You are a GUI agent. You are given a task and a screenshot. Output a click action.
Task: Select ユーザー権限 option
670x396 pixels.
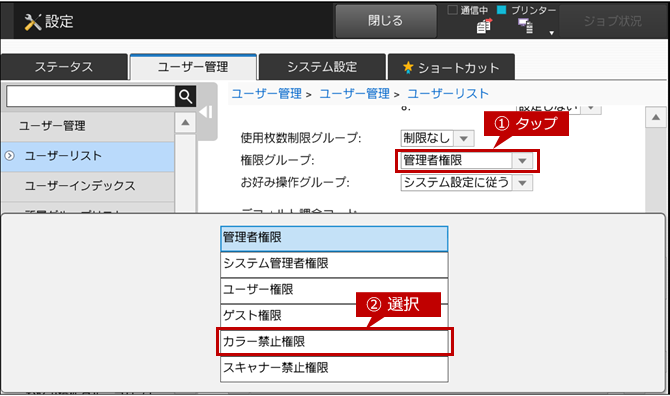click(x=334, y=290)
